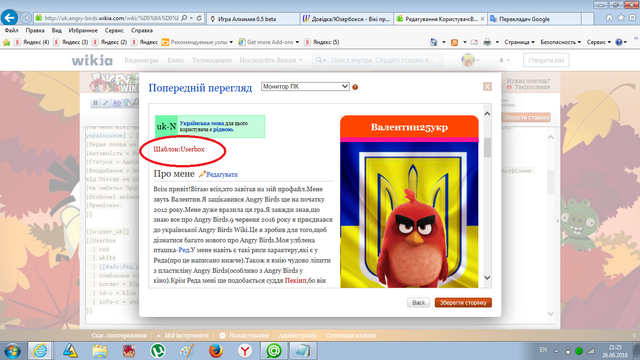Click the Add to Favorites bar star
640x360 pixels.
pyautogui.click(x=7, y=42)
